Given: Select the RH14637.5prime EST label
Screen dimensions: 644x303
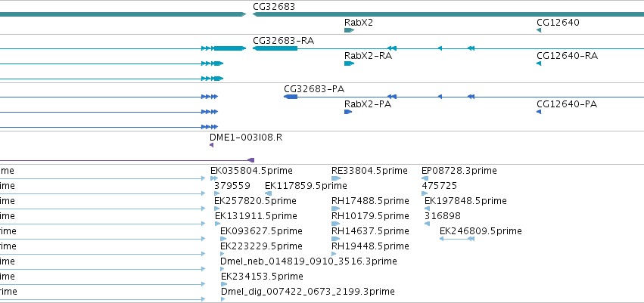Looking at the screenshot, I should pos(371,231).
